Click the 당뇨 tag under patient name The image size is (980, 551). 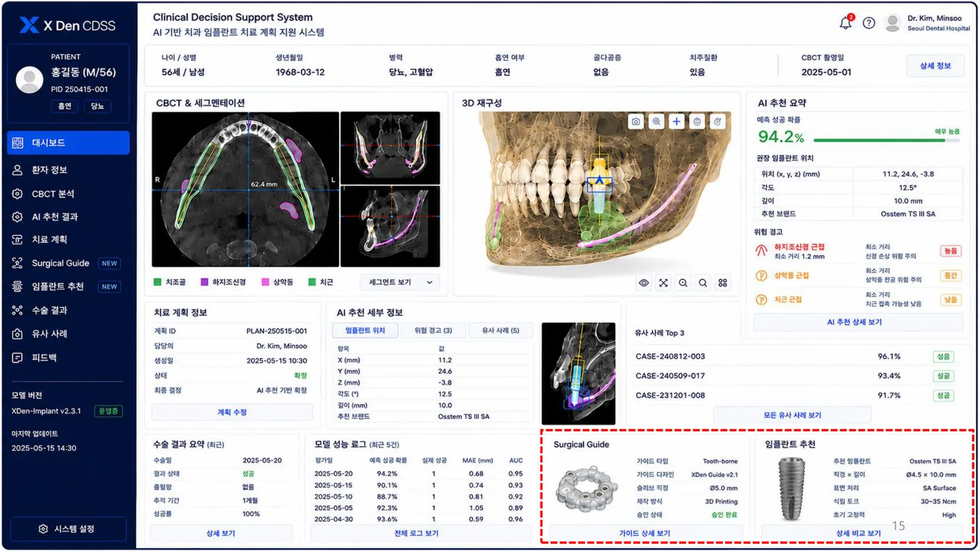(x=97, y=106)
